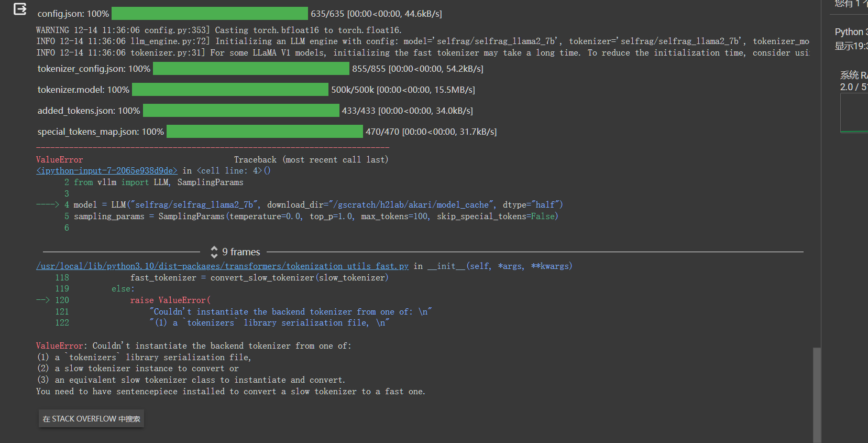Viewport: 868px width, 443px height.
Task: Click the cell output actions icon
Action: click(x=20, y=9)
